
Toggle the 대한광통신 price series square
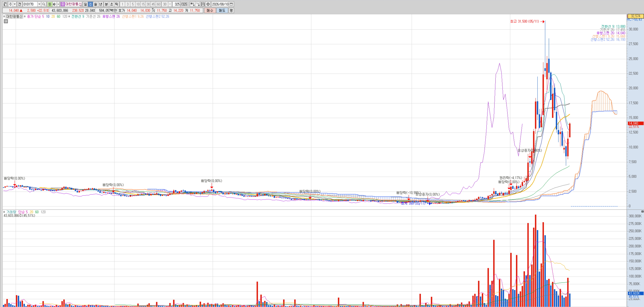pyautogui.click(x=4, y=16)
